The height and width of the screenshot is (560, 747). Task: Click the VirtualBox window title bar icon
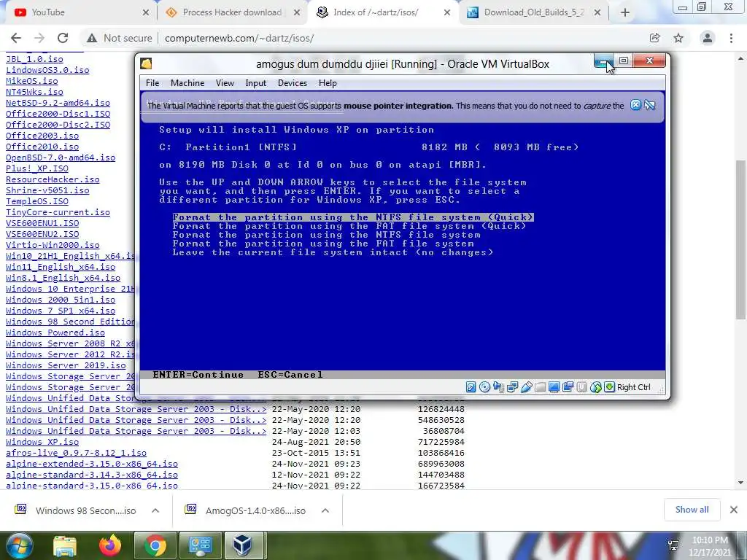pyautogui.click(x=146, y=64)
